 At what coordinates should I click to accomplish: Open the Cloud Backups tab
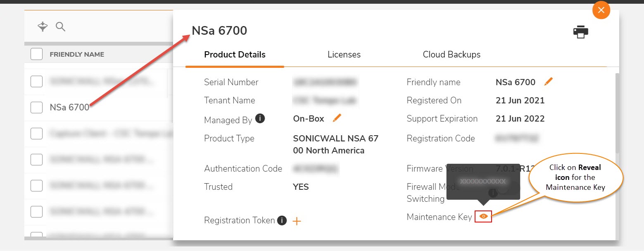[x=452, y=55]
